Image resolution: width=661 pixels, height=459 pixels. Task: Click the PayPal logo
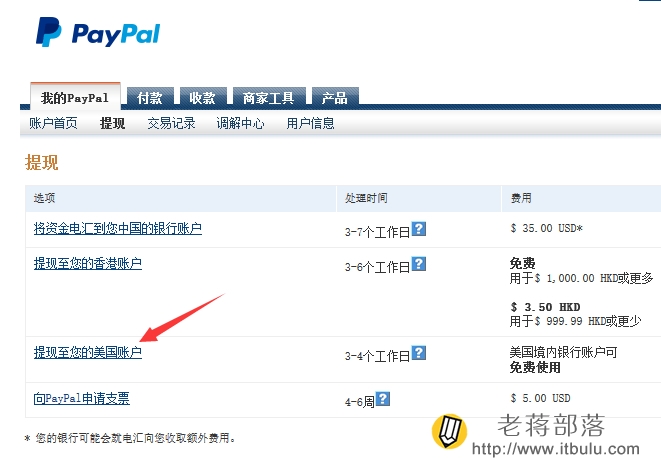pos(98,32)
